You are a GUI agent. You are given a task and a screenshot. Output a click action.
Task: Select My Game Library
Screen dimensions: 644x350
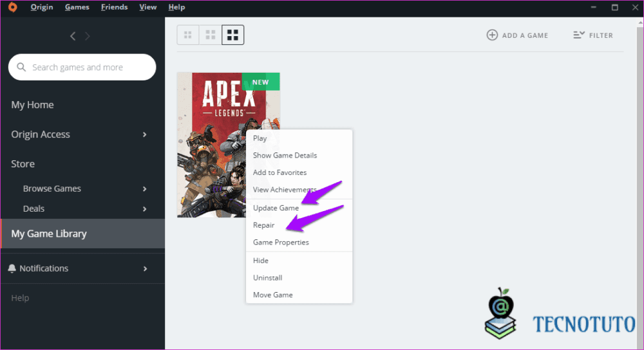coord(82,234)
